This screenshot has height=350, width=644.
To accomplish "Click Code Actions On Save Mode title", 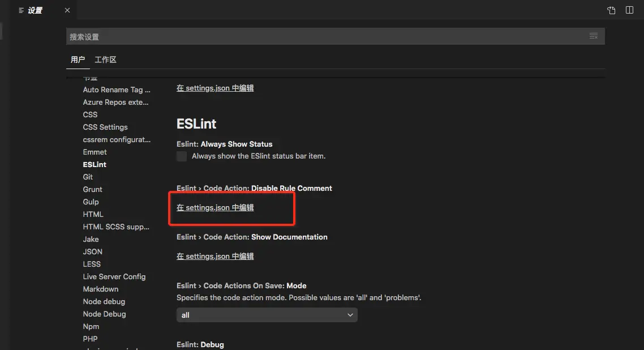I will (242, 285).
